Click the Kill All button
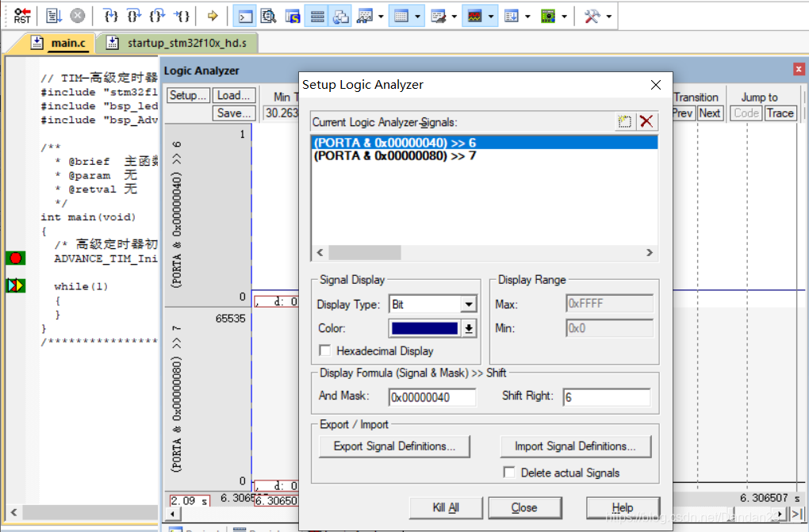Screen dimensions: 809x532 446,507
